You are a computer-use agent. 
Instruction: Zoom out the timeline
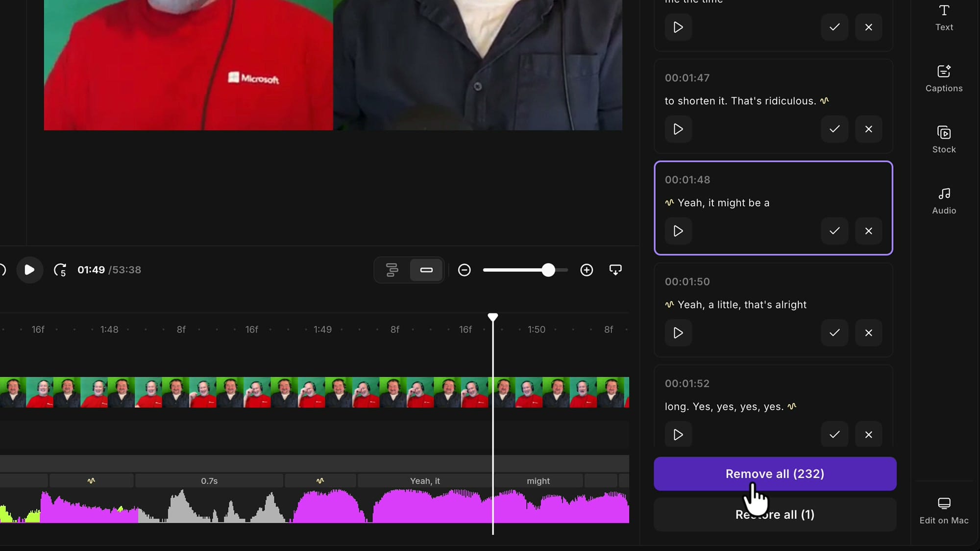tap(464, 270)
